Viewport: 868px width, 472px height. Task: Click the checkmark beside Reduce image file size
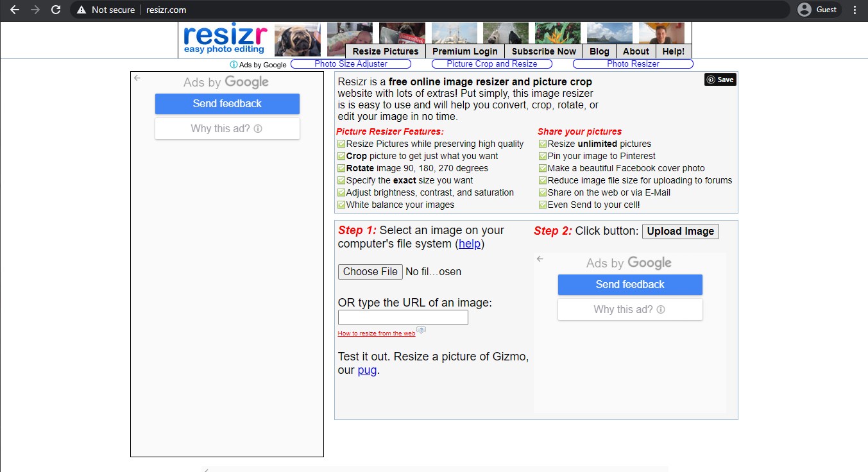(x=543, y=181)
